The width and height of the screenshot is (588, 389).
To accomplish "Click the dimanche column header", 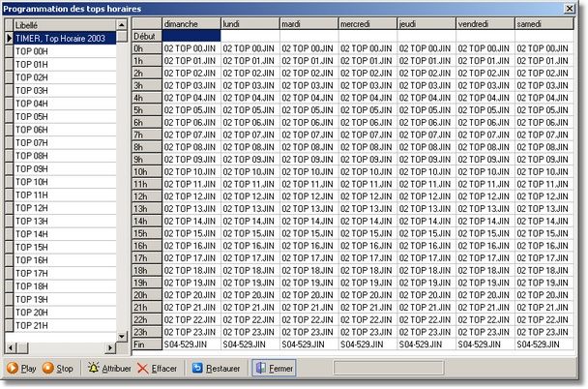I will click(x=191, y=23).
